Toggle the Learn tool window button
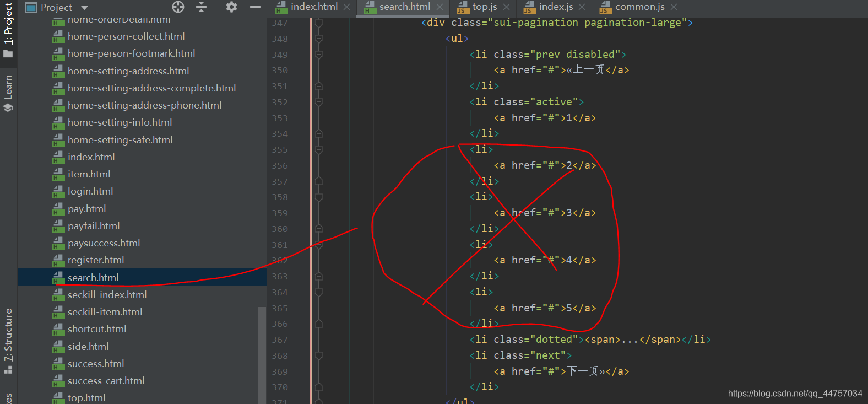The image size is (868, 404). pyautogui.click(x=8, y=93)
